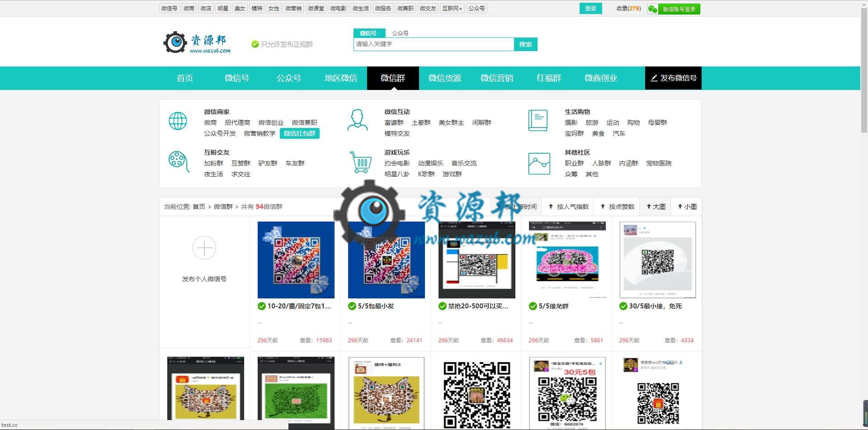The width and height of the screenshot is (868, 430).
Task: Open the yellow cat QR 接待+福利3 thumbnail
Action: click(x=387, y=393)
